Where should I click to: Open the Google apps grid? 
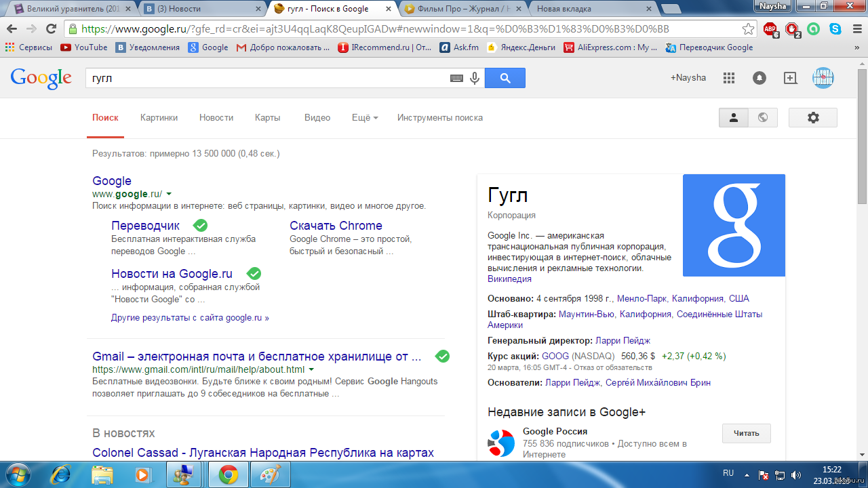coord(729,78)
